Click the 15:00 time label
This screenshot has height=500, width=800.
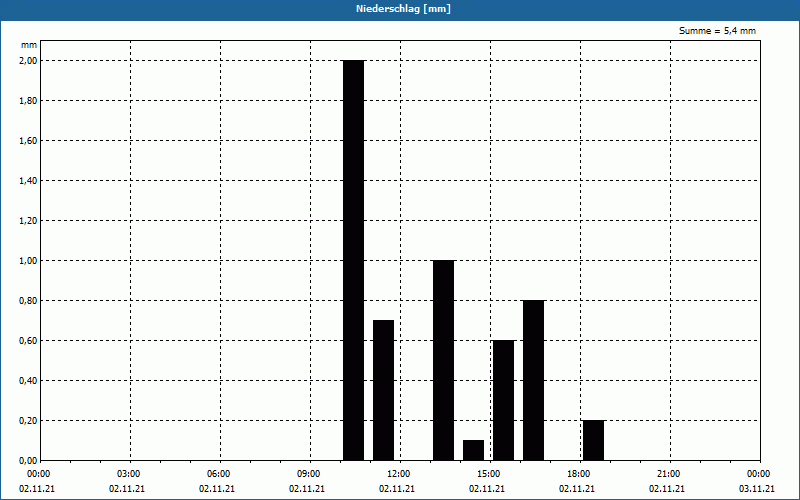488,474
